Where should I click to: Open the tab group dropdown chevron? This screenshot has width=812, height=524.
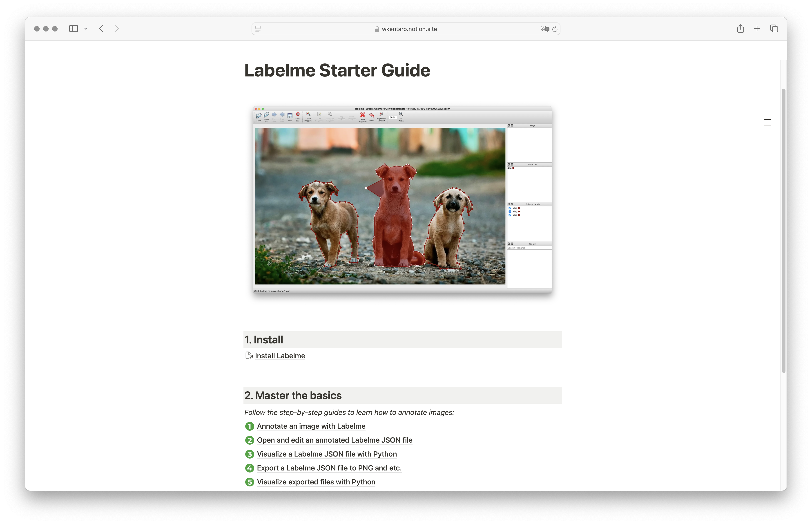(86, 29)
